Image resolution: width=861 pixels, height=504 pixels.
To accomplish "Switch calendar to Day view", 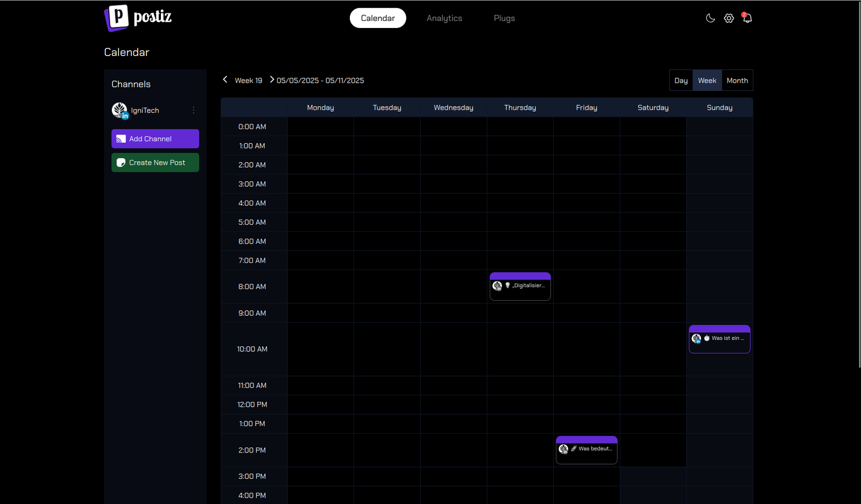I will 681,81.
